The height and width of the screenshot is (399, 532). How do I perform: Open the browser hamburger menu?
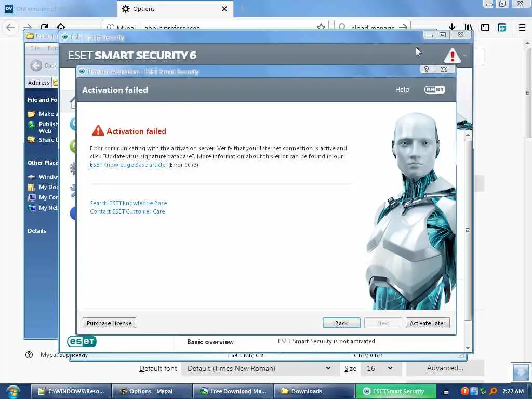tap(522, 28)
